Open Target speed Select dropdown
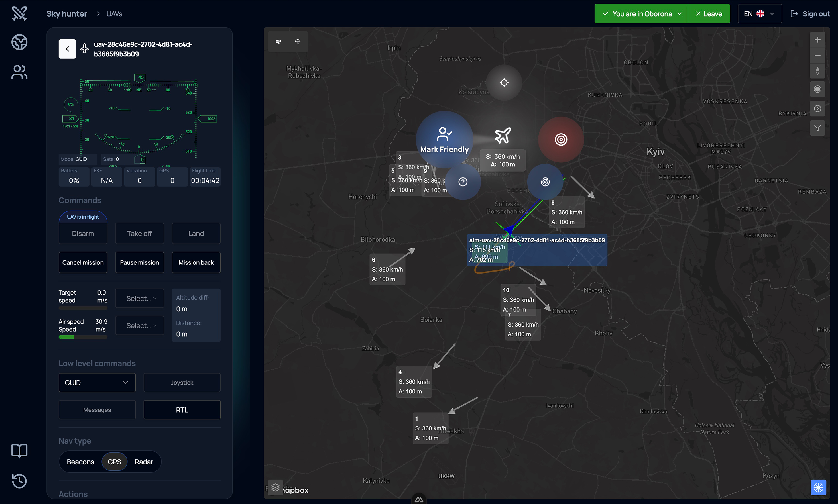 click(140, 298)
